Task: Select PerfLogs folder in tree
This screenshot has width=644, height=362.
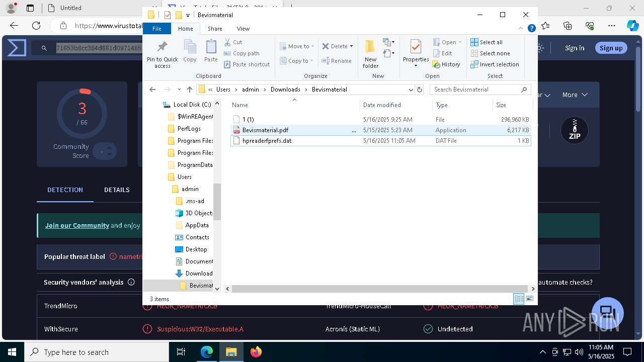Action: point(190,129)
